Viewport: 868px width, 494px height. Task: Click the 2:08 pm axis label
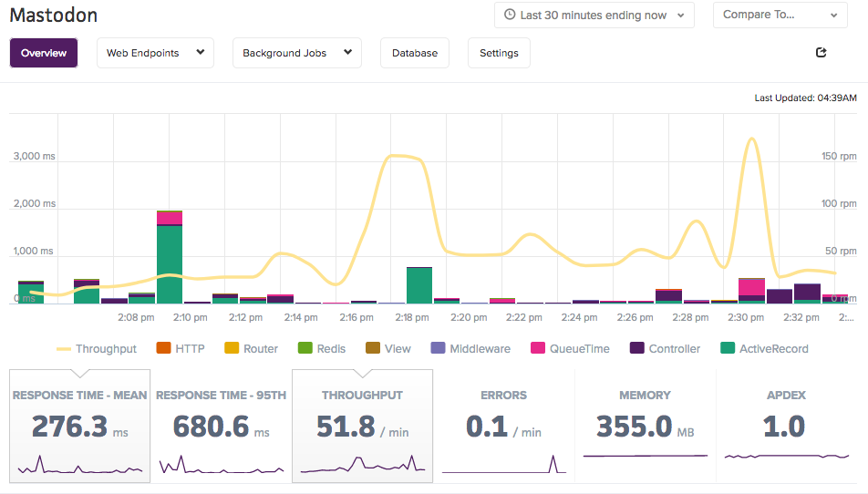[x=136, y=317]
